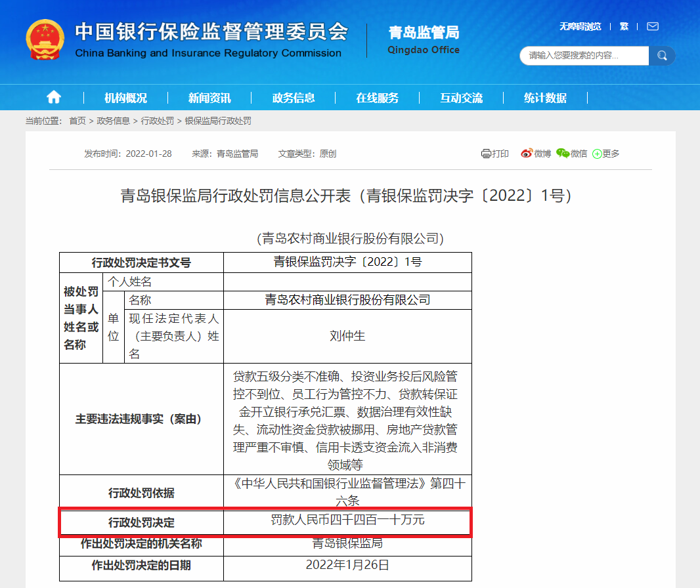This screenshot has height=588, width=700.
Task: Click header cell 行政处罚依据
Action: point(141,493)
